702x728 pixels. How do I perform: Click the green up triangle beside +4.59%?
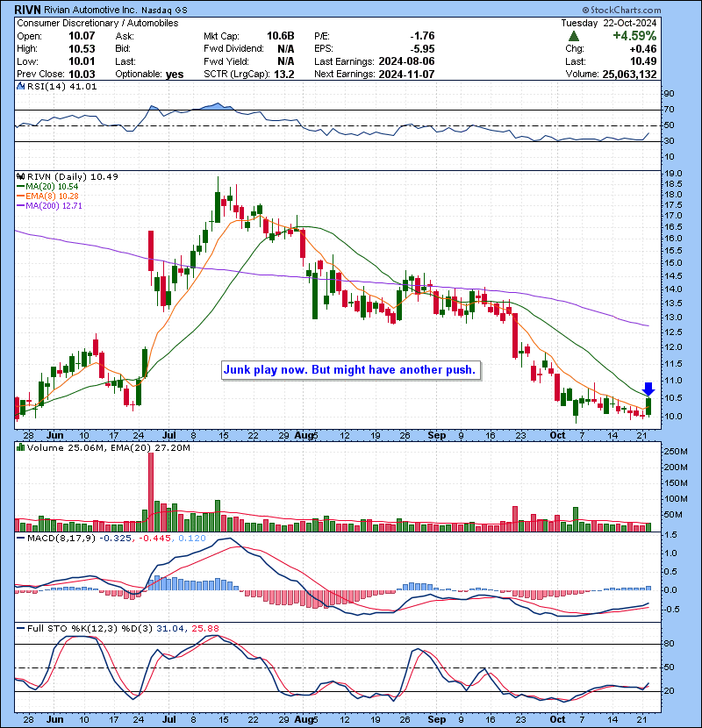(x=574, y=36)
